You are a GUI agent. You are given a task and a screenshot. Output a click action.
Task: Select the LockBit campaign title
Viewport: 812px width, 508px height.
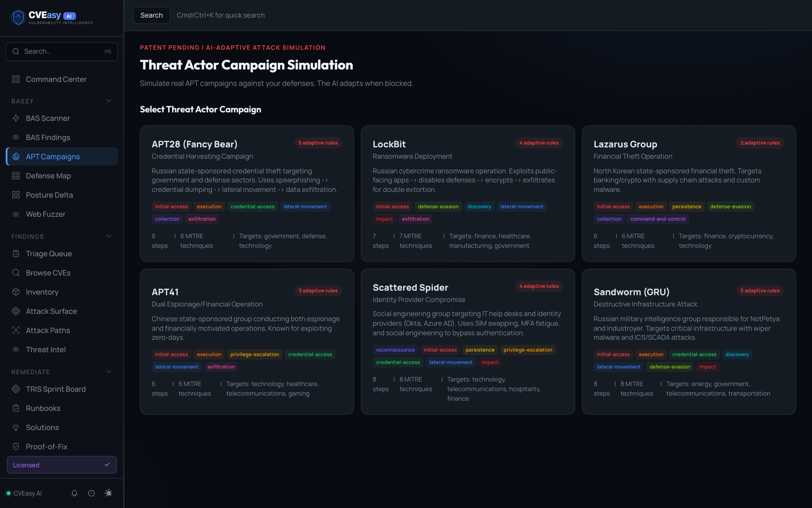pos(389,144)
